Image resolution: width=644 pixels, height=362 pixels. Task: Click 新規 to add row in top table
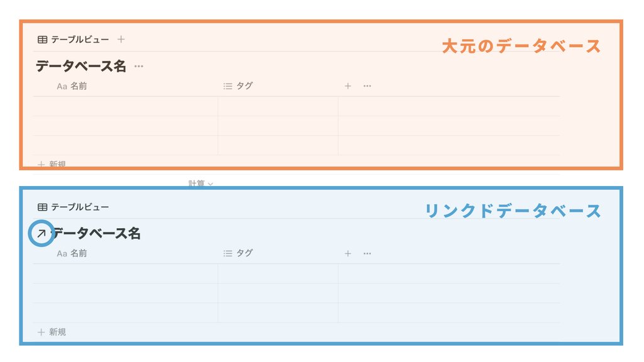pyautogui.click(x=52, y=164)
